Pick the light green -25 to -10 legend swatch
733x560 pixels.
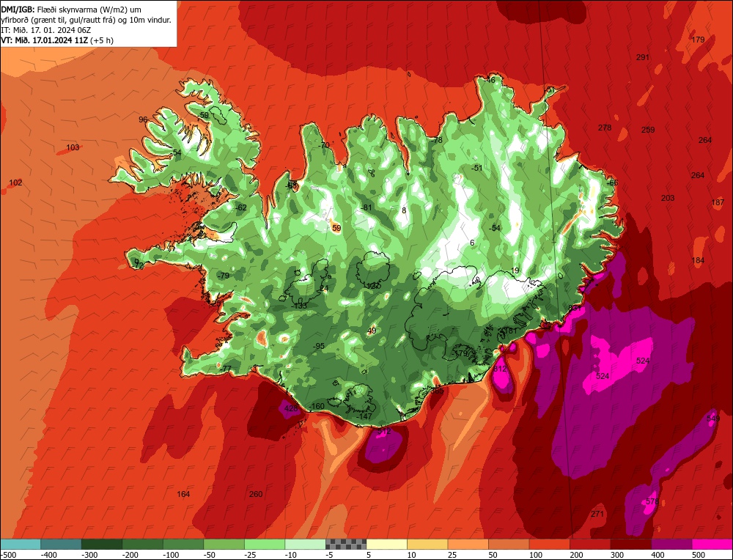pyautogui.click(x=265, y=544)
